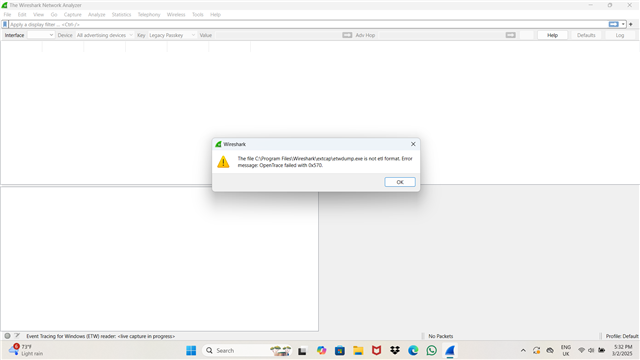Viewport: 640px width, 360px height.
Task: Focus the display filter input field
Action: click(308, 24)
